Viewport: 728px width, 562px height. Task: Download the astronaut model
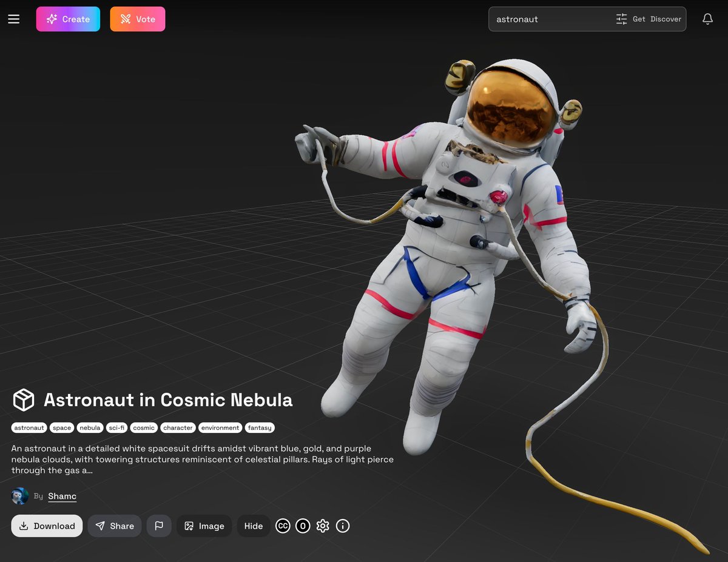tap(47, 526)
